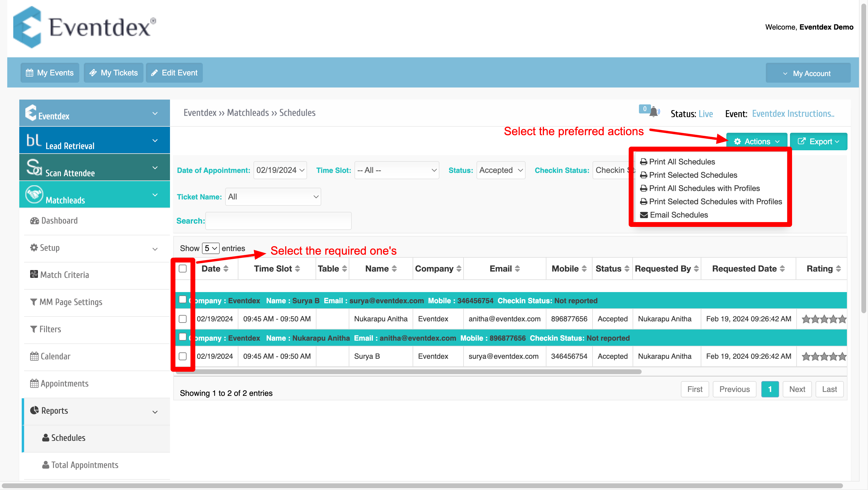Image resolution: width=868 pixels, height=490 pixels.
Task: Open the Matchleads handshake icon section
Action: coord(34,195)
